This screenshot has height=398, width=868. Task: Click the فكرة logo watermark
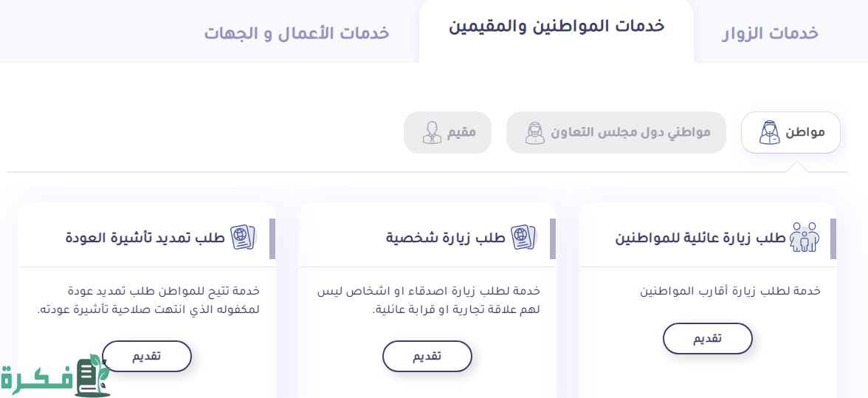pyautogui.click(x=55, y=377)
